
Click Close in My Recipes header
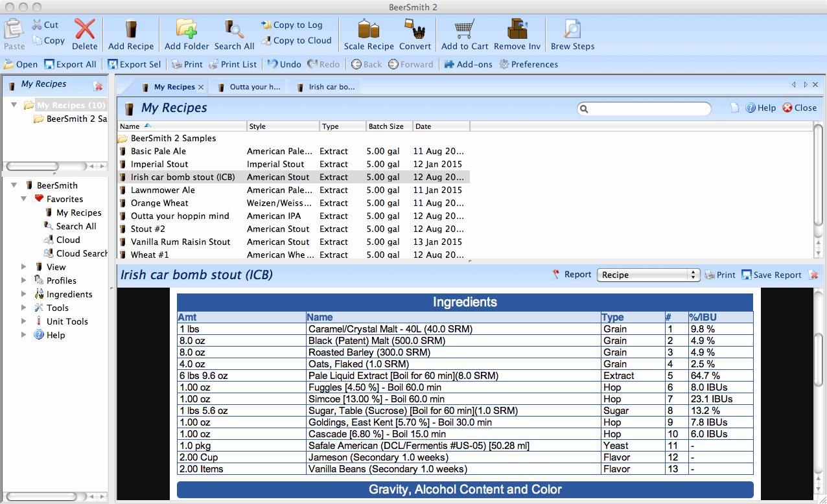click(799, 108)
